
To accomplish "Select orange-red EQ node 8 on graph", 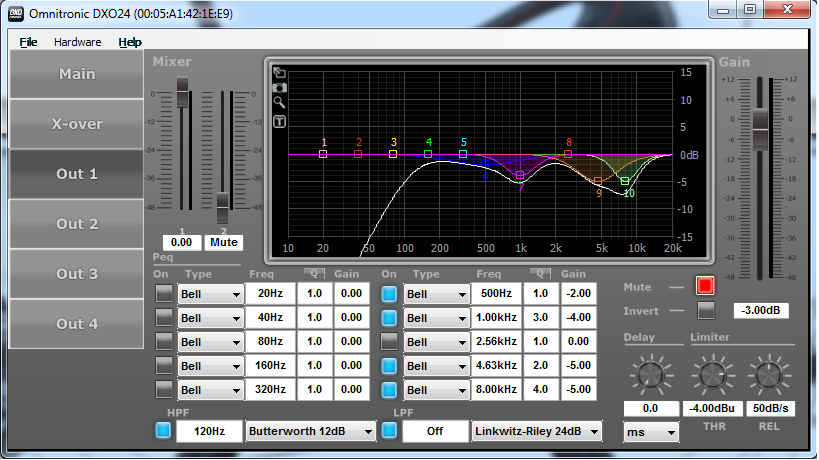I will [x=568, y=154].
